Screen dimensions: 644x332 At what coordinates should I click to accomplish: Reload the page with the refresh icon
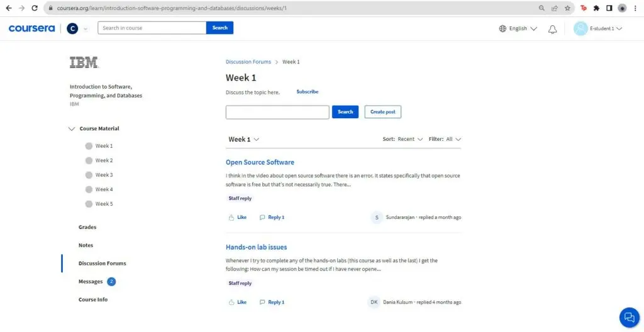tap(35, 8)
